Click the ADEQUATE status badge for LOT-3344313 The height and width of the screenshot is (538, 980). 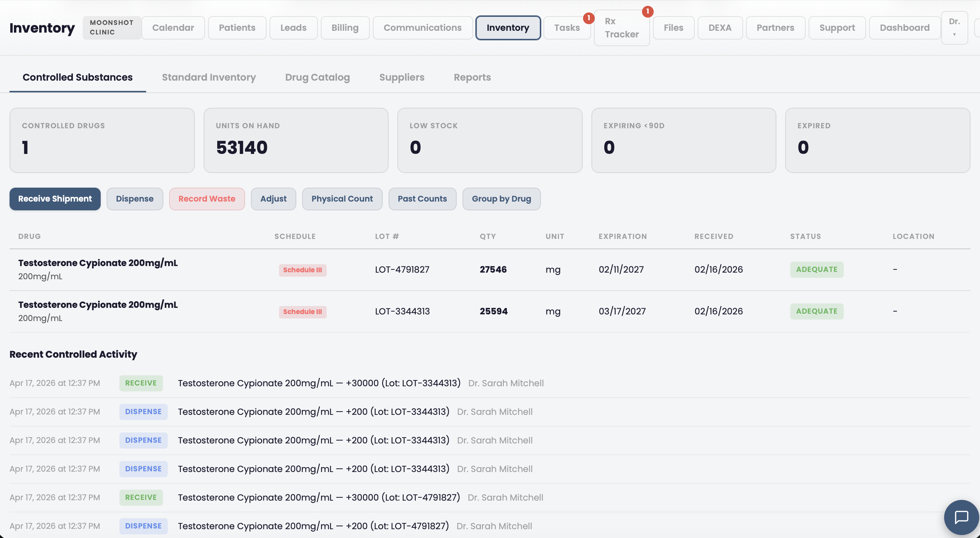816,311
